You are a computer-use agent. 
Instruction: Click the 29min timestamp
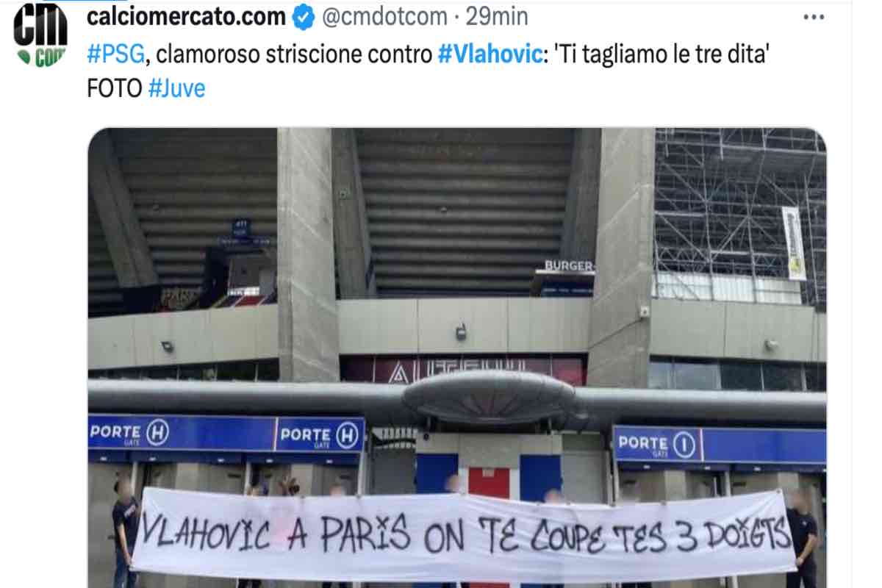pos(493,17)
